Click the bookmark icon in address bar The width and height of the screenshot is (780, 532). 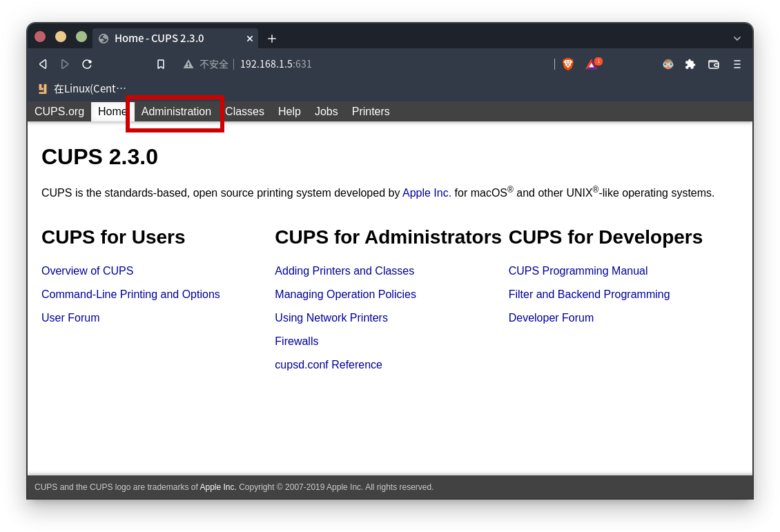tap(161, 64)
